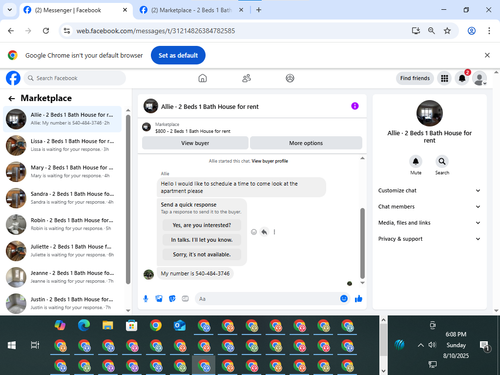
Task: Send 'Sorry, it's not available.' response
Action: (202, 255)
